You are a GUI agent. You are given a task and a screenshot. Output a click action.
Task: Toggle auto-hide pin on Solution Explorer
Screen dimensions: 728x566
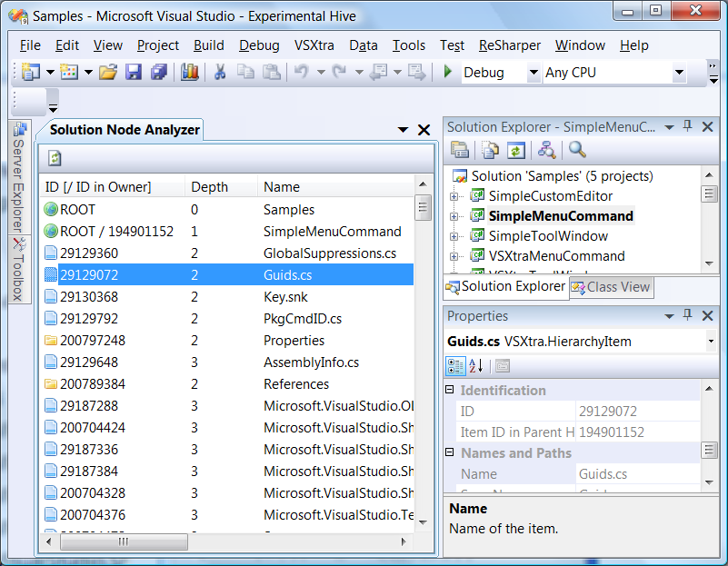click(688, 126)
